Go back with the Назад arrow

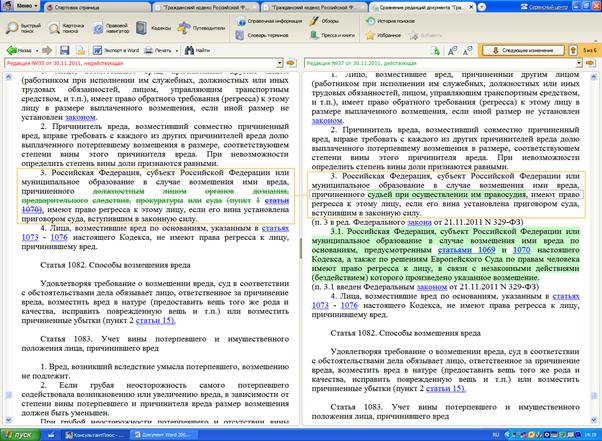[x=19, y=50]
